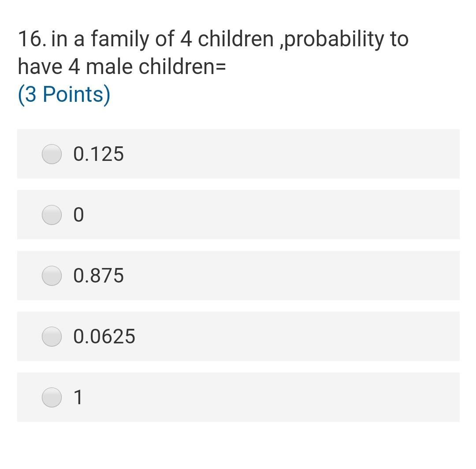Viewport: 476px width, 469px height.
Task: Select the radio button for 0.0625
Action: (x=52, y=336)
